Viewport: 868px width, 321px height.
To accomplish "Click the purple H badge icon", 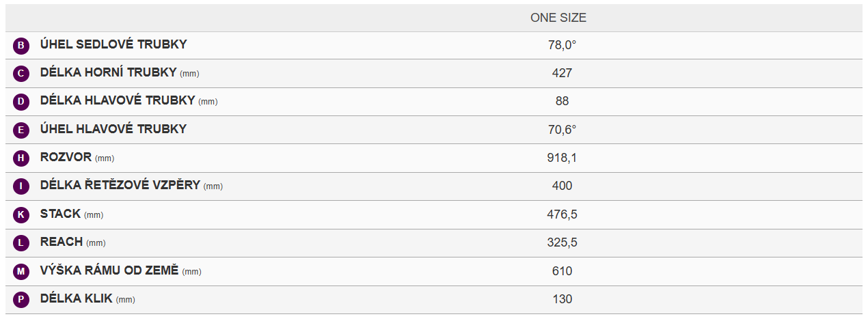I will [x=21, y=158].
